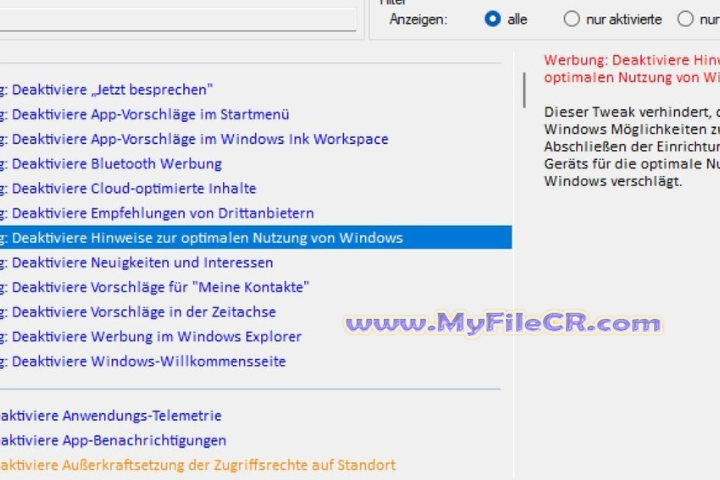The width and height of the screenshot is (720, 480).
Task: Select 'Deaktiviere Neuigkeiten und Interessen'
Action: pos(142,263)
